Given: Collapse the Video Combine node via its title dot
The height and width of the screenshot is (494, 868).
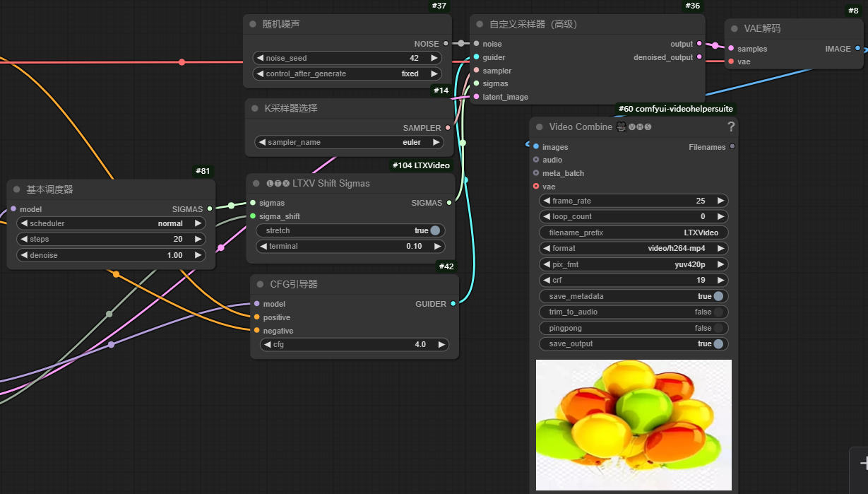Looking at the screenshot, I should [x=540, y=127].
